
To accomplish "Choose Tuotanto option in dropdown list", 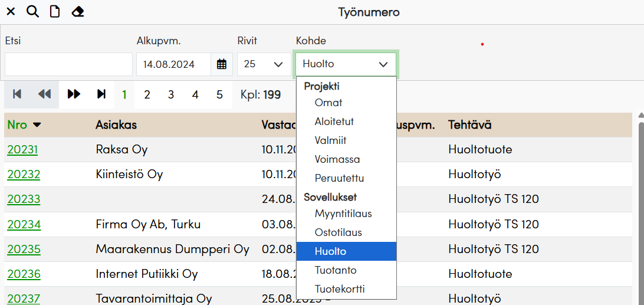I will coord(336,270).
